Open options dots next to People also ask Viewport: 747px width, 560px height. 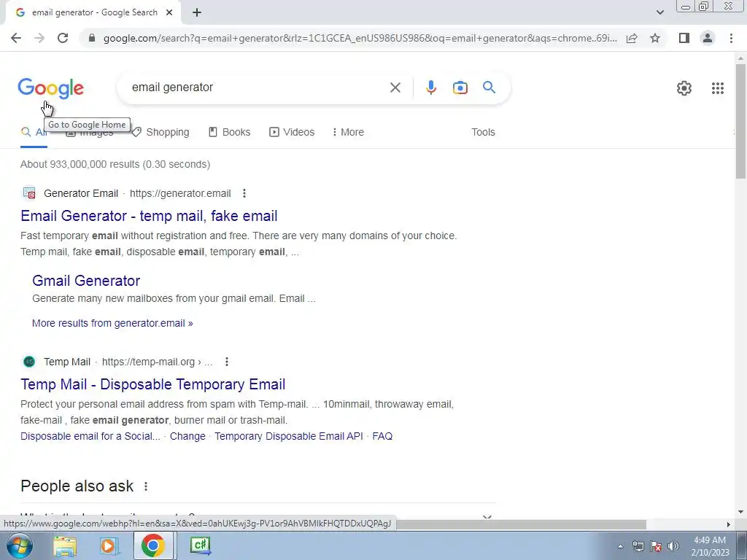pyautogui.click(x=146, y=486)
